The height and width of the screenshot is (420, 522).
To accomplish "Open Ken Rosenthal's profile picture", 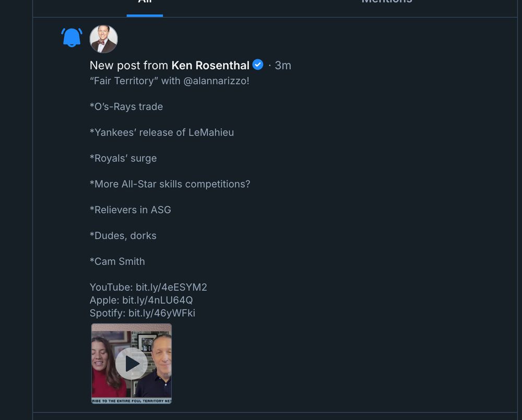I will pyautogui.click(x=103, y=39).
